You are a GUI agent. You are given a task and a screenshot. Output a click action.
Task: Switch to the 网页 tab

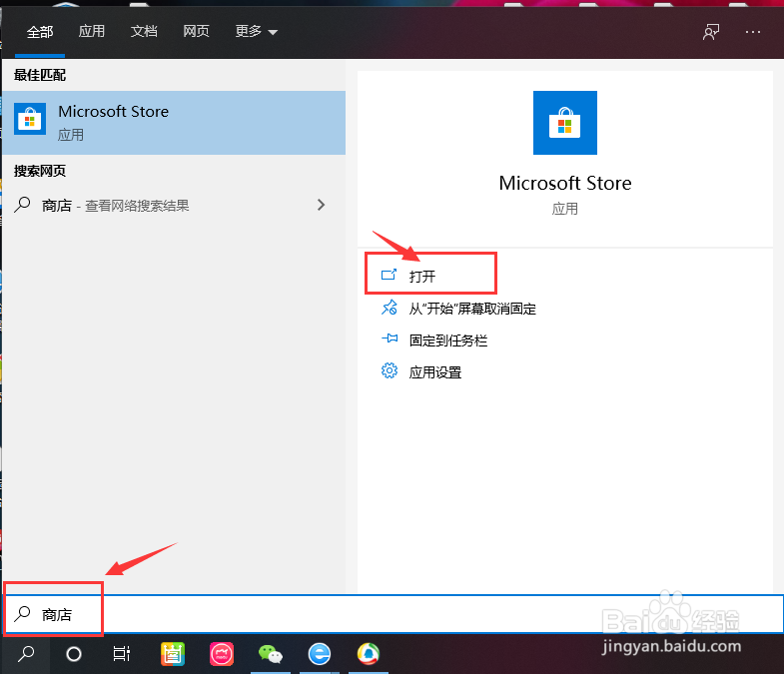pos(196,32)
